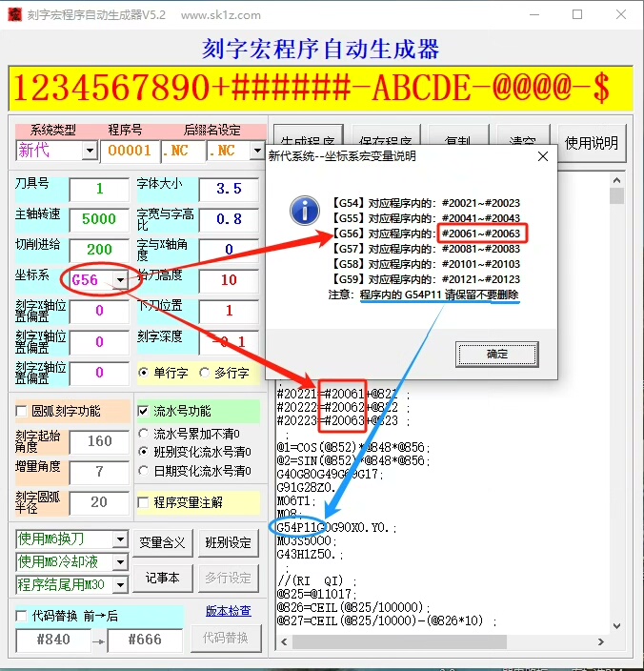The image size is (644, 671).
Task: Click the #666 replacement target field
Action: pos(145,640)
